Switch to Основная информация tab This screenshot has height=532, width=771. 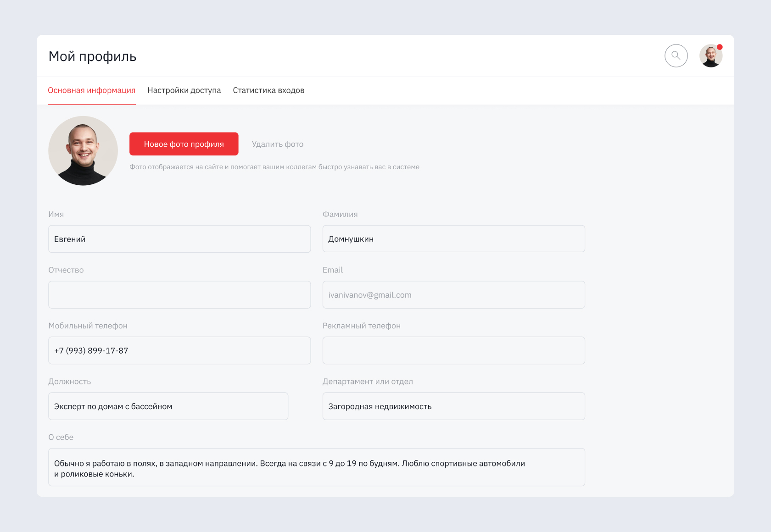[91, 90]
